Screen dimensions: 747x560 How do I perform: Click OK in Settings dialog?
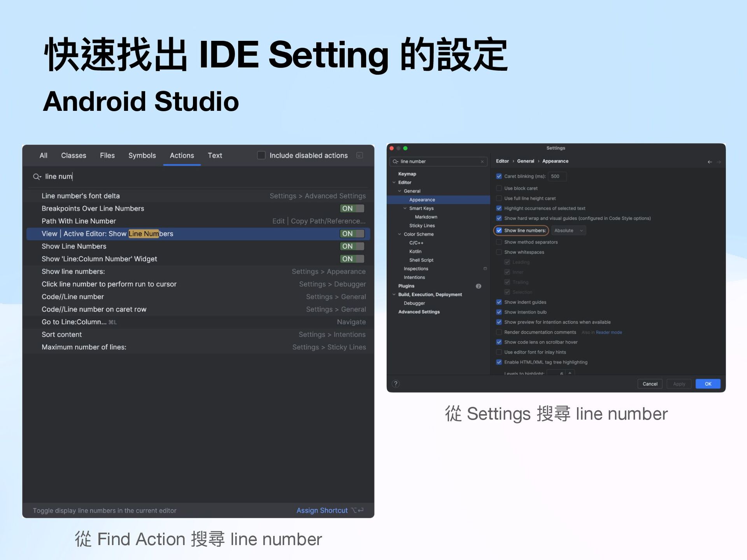(708, 384)
